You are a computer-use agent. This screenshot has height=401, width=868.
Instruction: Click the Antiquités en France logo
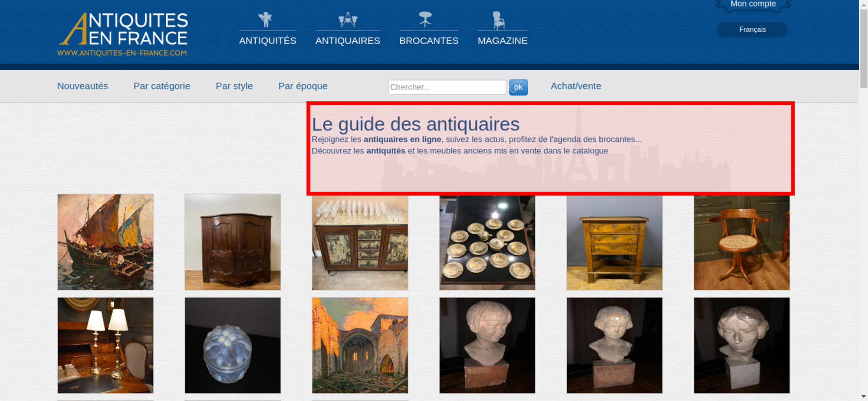pyautogui.click(x=123, y=34)
